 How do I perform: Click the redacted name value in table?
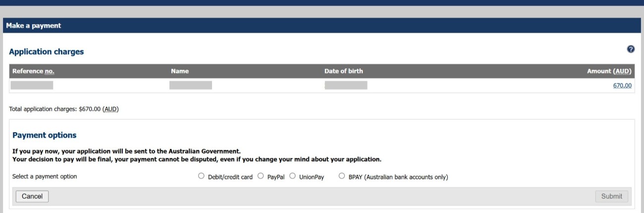pyautogui.click(x=190, y=86)
